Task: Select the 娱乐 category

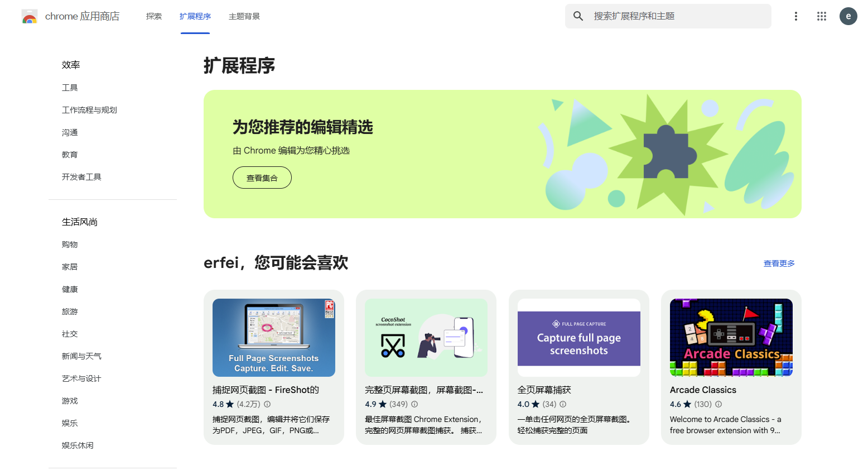Action: pyautogui.click(x=70, y=423)
